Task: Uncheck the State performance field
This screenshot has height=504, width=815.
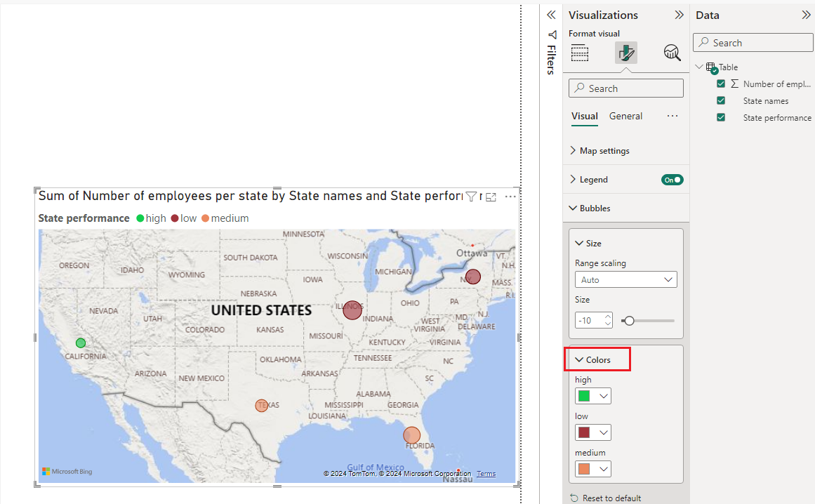Action: [721, 117]
